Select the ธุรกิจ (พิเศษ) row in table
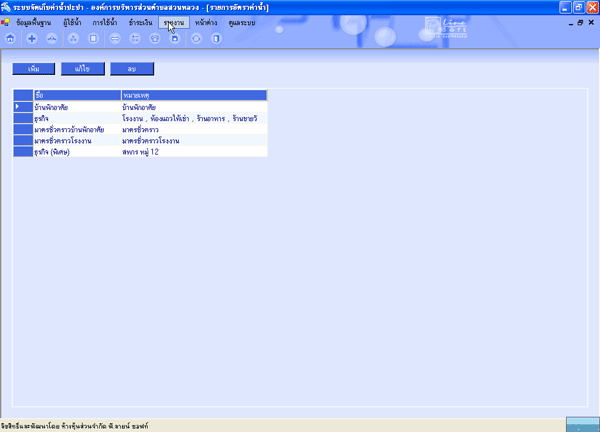 [x=140, y=151]
